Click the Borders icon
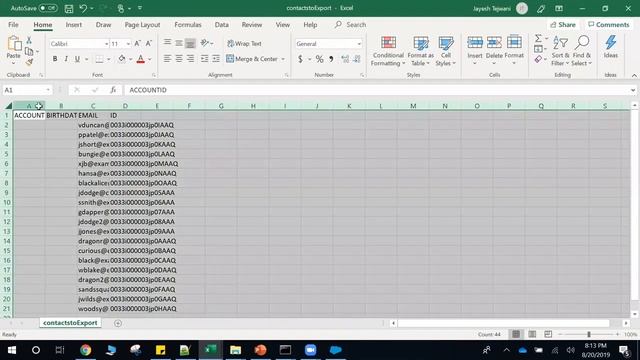This screenshot has height=360, width=640. [x=99, y=59]
